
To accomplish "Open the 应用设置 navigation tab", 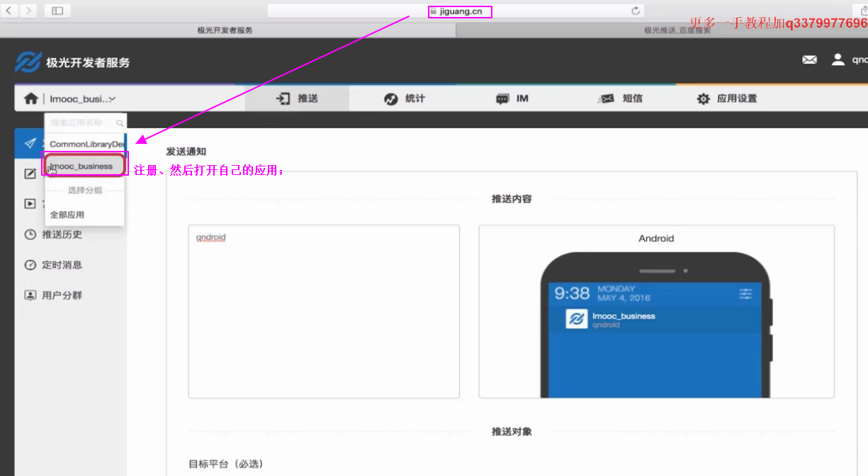I will [728, 98].
